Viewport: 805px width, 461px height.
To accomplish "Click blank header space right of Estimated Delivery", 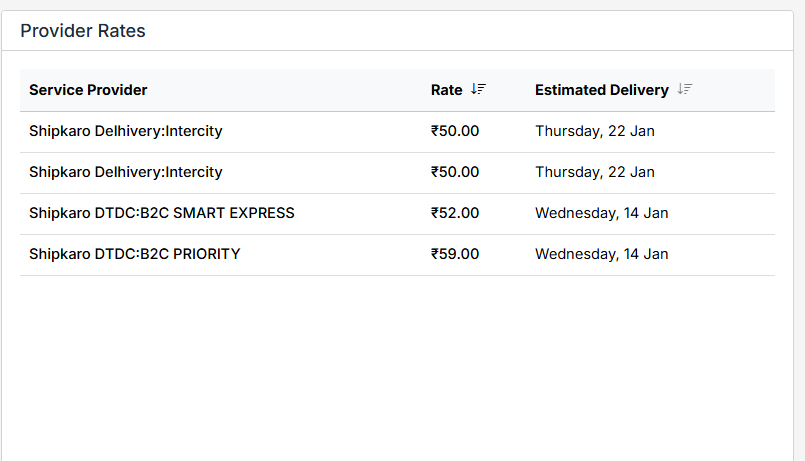I will coord(735,90).
